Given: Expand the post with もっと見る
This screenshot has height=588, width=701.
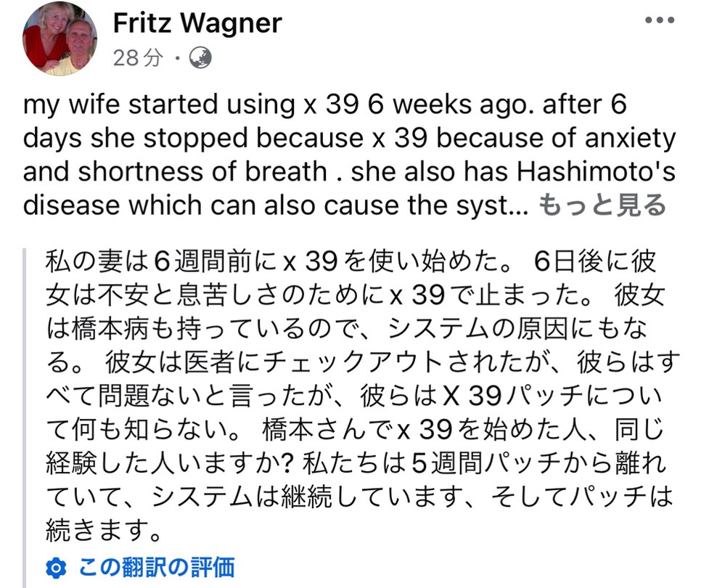Looking at the screenshot, I should coord(602,205).
